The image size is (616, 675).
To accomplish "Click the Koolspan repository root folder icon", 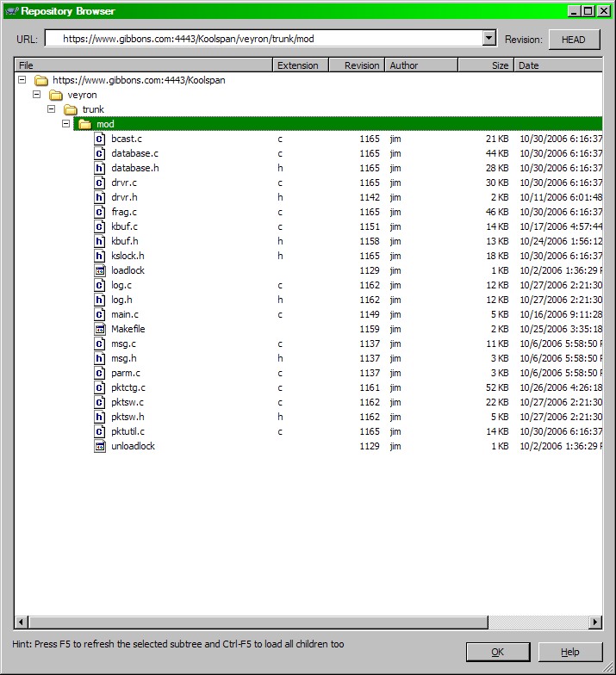I will click(x=41, y=81).
